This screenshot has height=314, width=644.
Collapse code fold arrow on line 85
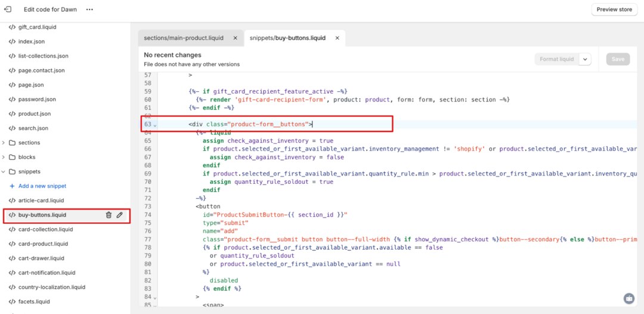click(155, 306)
